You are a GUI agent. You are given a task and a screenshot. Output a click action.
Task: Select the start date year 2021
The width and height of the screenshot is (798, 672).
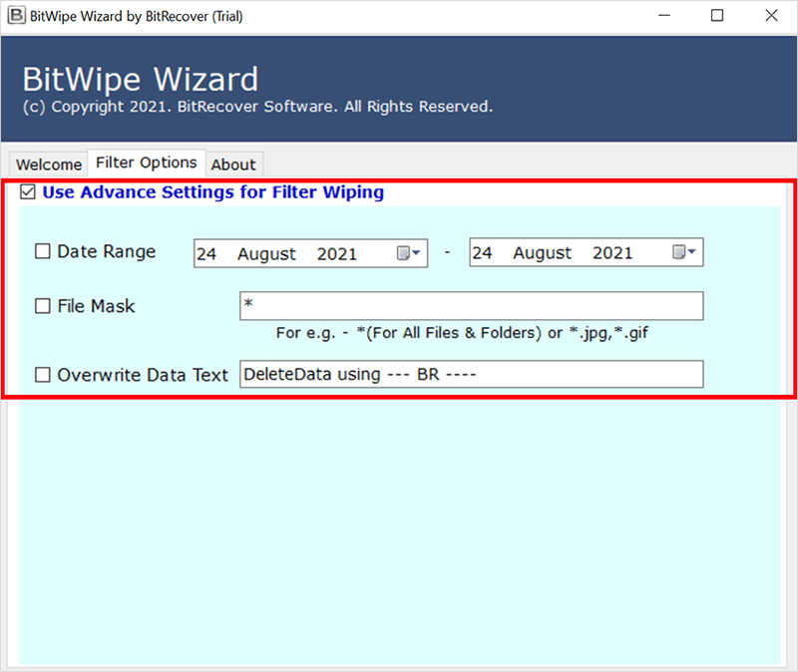(337, 253)
